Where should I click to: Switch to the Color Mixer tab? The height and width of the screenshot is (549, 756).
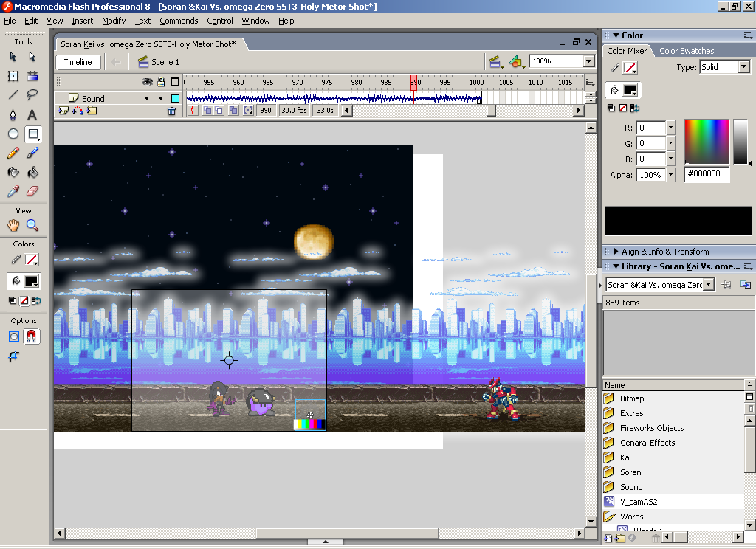point(627,51)
